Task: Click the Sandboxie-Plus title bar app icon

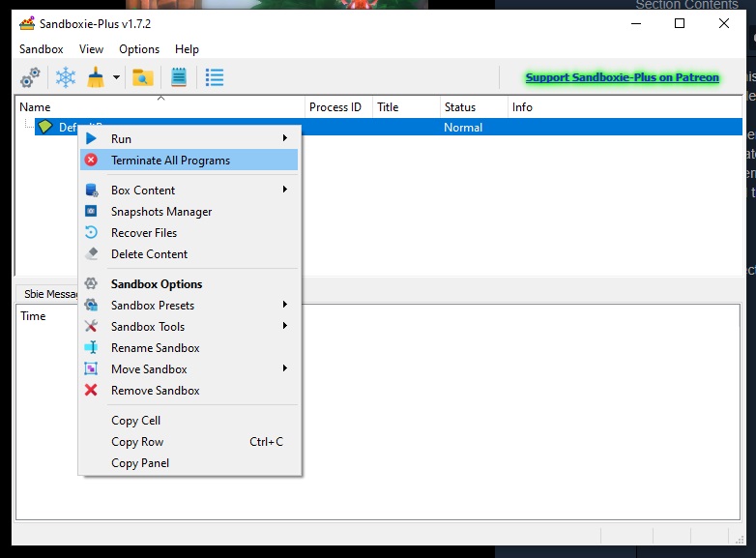Action: [x=27, y=23]
